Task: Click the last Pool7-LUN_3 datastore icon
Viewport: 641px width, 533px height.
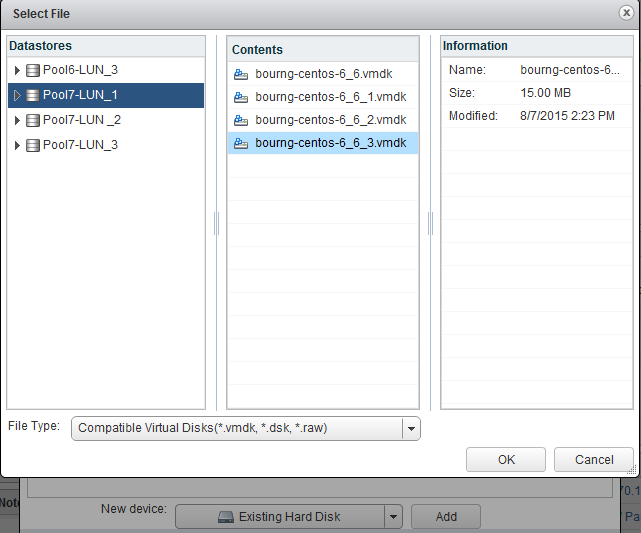Action: coord(33,145)
